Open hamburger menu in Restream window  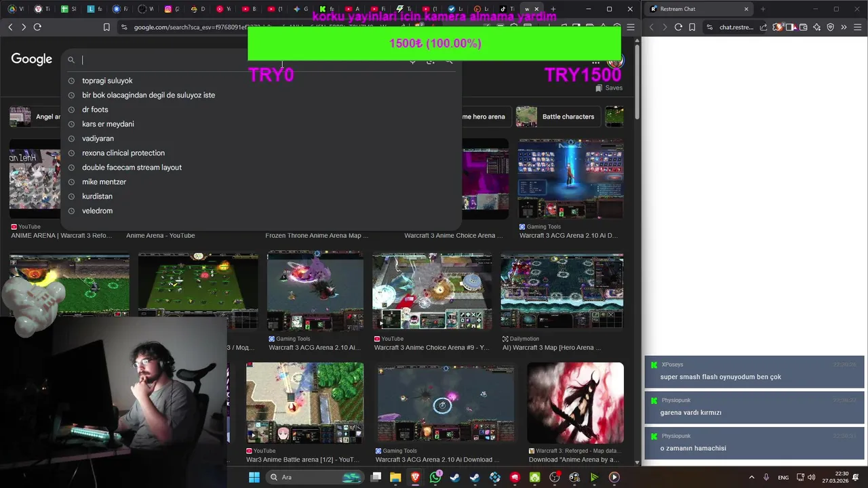(858, 27)
